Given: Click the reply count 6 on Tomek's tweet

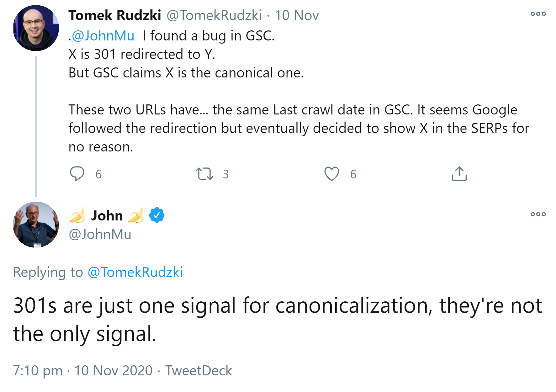Looking at the screenshot, I should 98,174.
